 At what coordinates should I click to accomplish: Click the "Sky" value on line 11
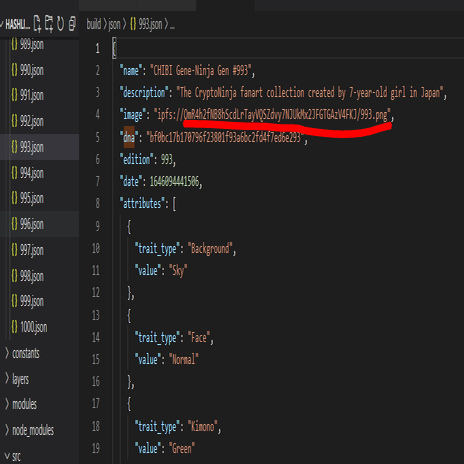[178, 271]
